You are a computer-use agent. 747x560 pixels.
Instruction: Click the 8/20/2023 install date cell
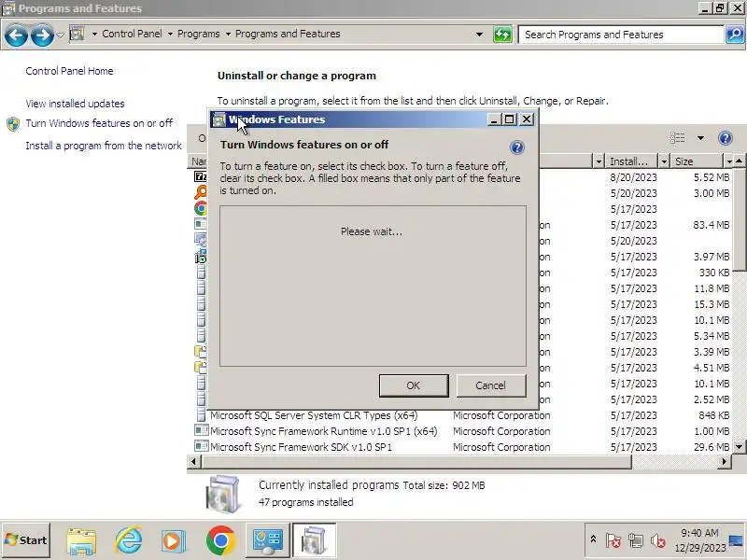click(x=633, y=177)
